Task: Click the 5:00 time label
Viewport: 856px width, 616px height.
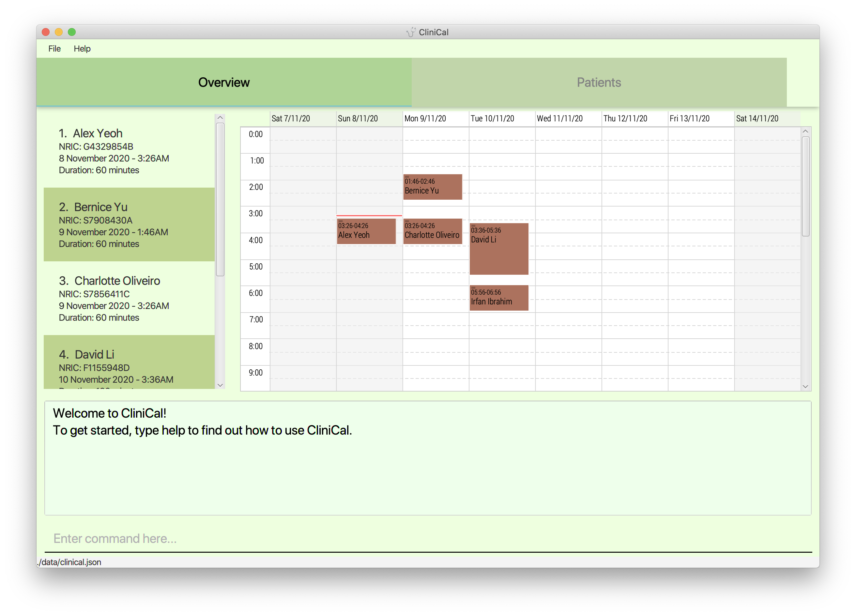Action: pos(255,267)
